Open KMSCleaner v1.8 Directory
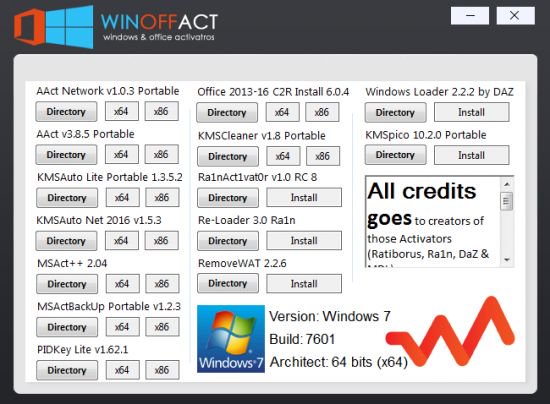This screenshot has width=550, height=404. pyautogui.click(x=228, y=156)
